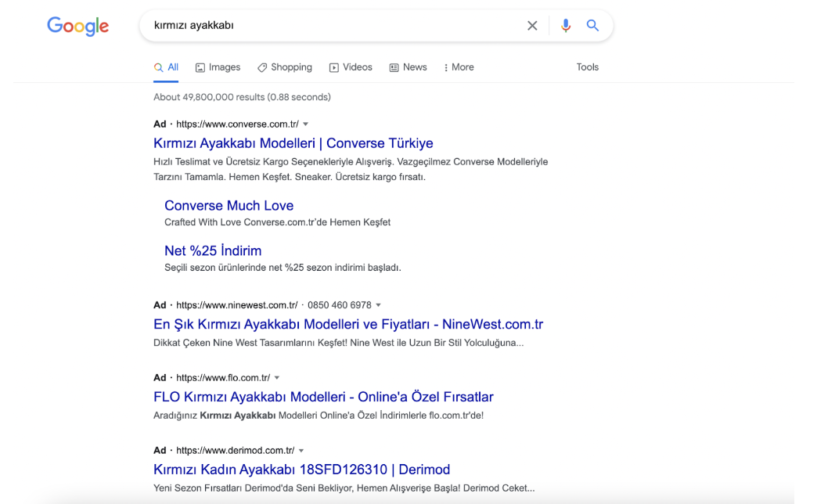Screen dimensions: 817x504
Task: Open the Derimod Kırmızı Kadın Ayakkabı link
Action: click(x=302, y=469)
